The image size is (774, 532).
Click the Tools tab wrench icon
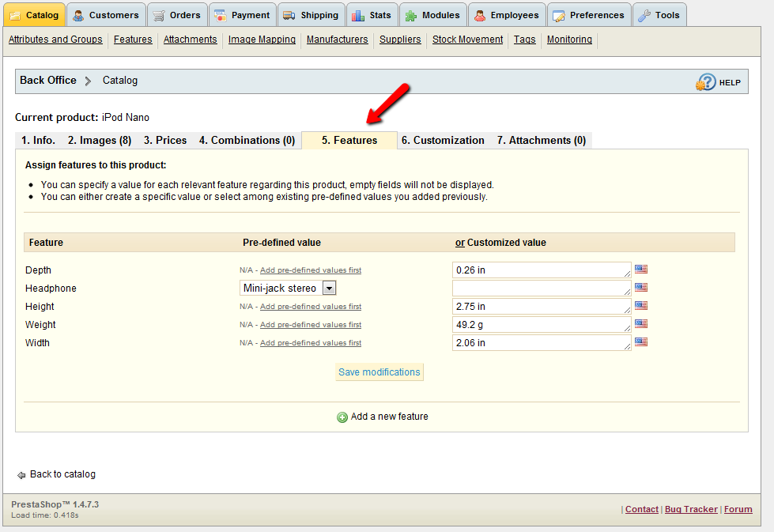click(644, 16)
